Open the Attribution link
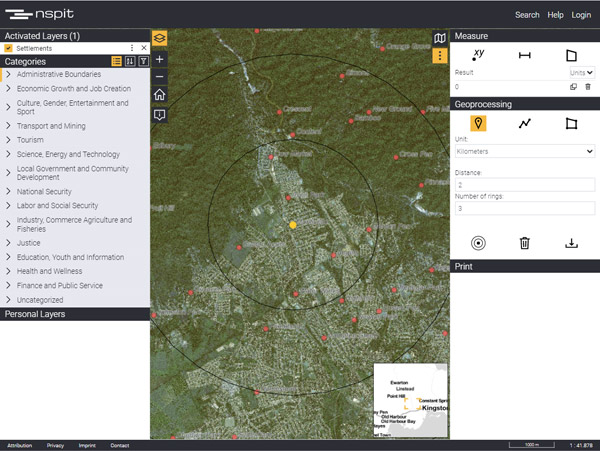 [20, 445]
